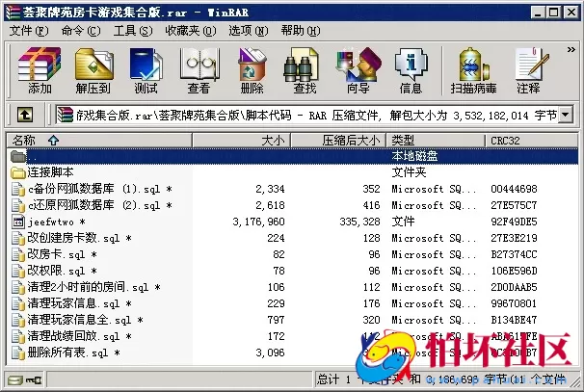Select 清理战绩回放.sql file
584x392 pixels.
click(x=79, y=336)
